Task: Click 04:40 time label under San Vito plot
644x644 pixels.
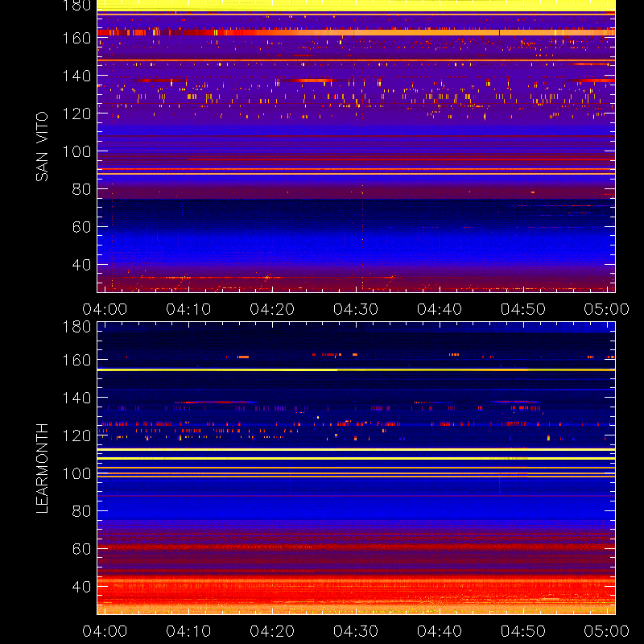Action: (440, 309)
